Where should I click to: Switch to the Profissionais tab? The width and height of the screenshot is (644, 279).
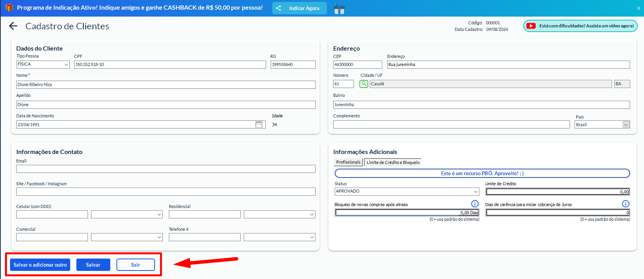348,162
